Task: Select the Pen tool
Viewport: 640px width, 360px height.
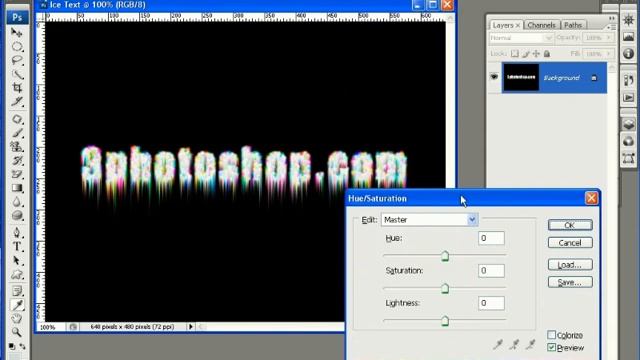Action: [x=17, y=233]
